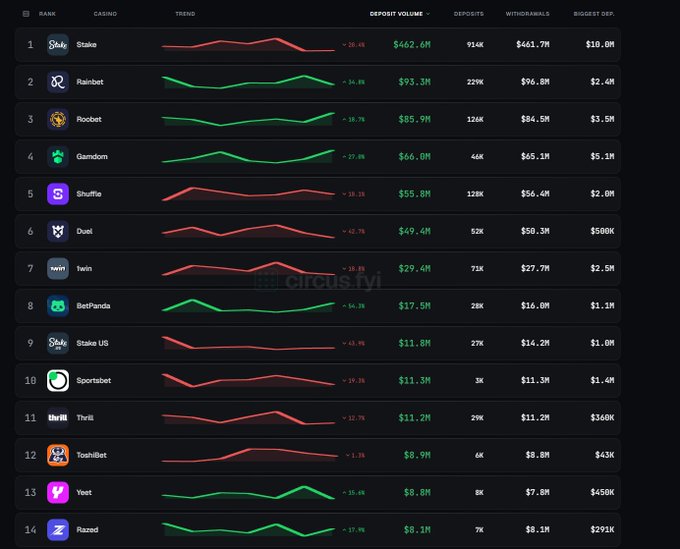Click the BetPanda logo icon
This screenshot has width=680, height=549.
pyautogui.click(x=58, y=306)
